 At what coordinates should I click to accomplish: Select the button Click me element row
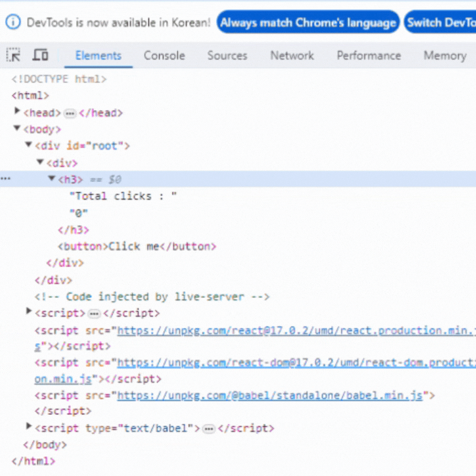coord(137,246)
